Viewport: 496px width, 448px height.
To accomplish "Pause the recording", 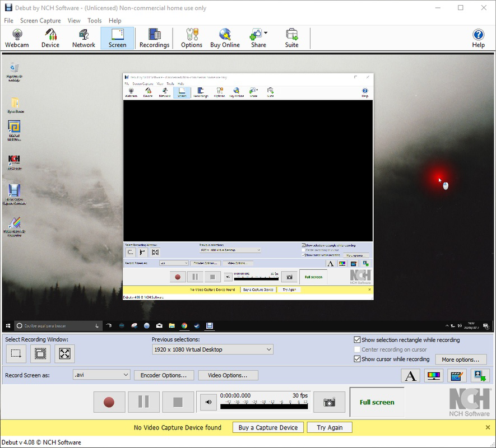I will point(143,402).
